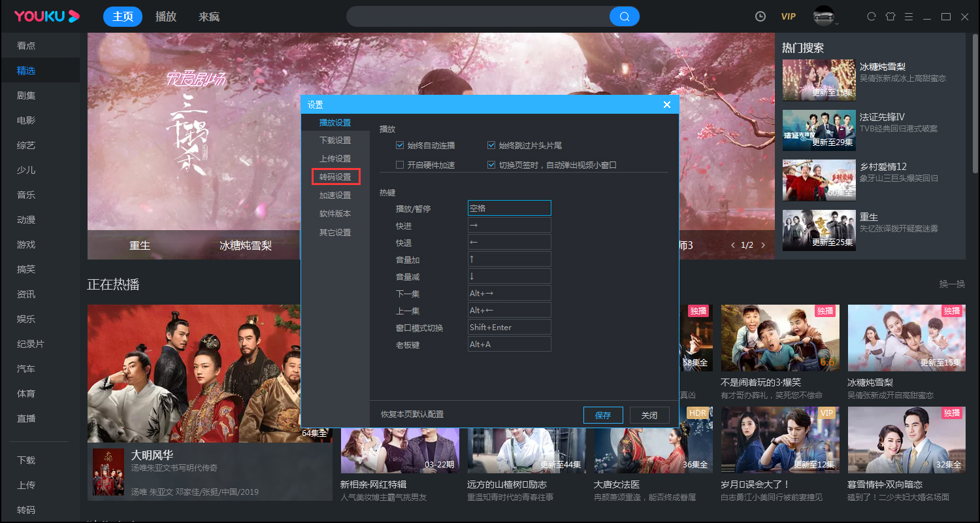Viewport: 980px width, 523px height.
Task: Click the search magnifier icon
Action: (624, 16)
